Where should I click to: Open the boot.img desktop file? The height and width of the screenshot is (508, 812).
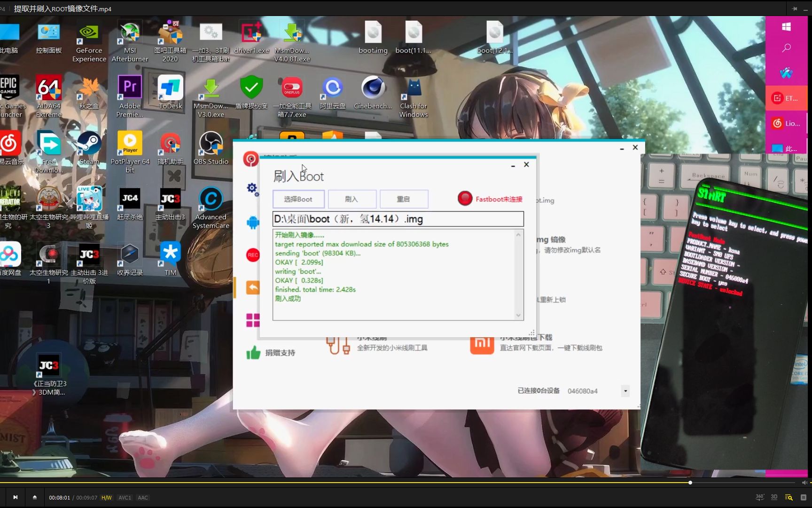coord(373,38)
